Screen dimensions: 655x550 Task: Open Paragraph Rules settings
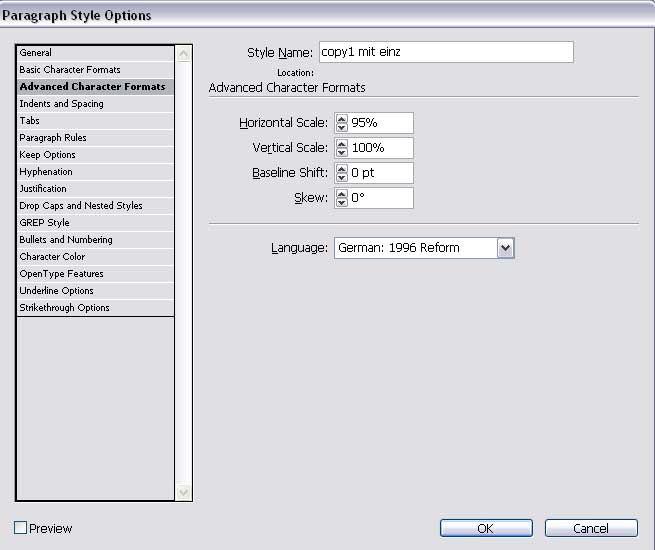[x=95, y=138]
